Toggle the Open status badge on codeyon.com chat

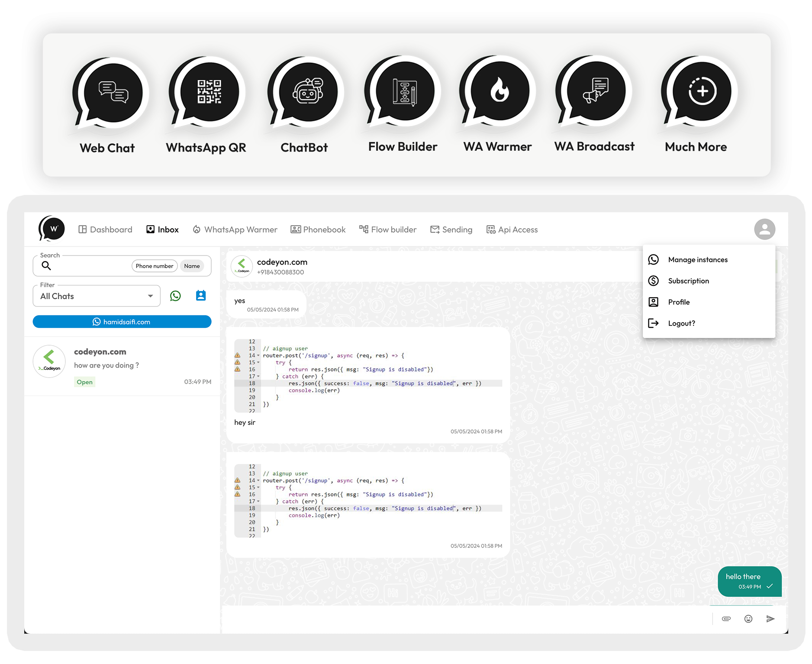(x=84, y=382)
